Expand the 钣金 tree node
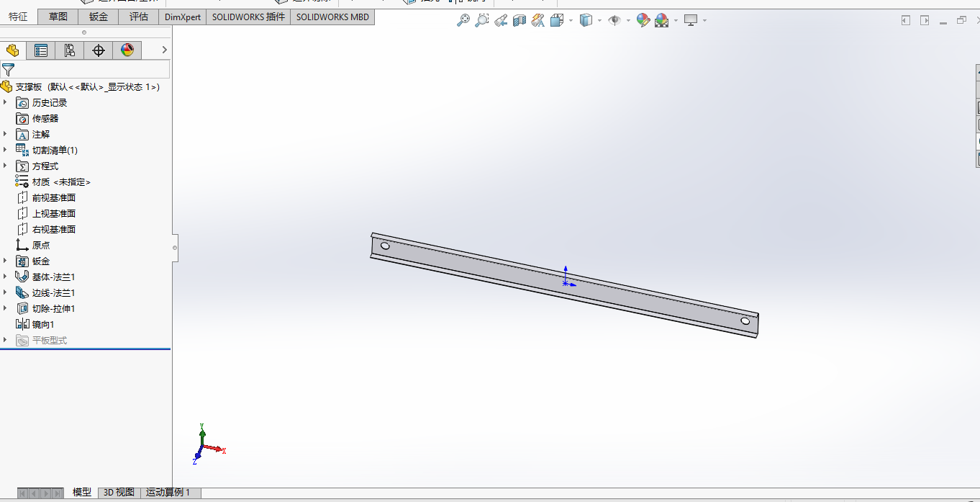Screen dimensions: 980x502 (x=5, y=261)
